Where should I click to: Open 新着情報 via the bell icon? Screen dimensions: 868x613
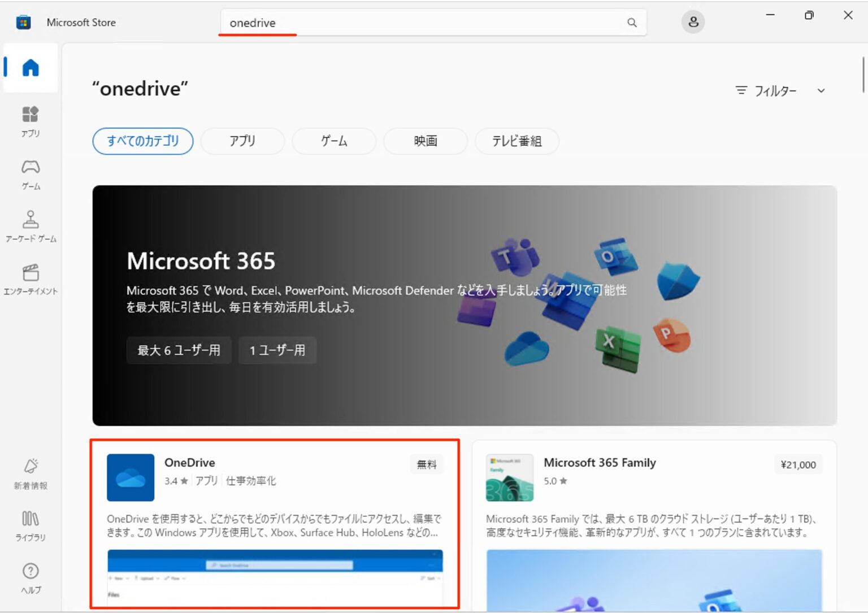(30, 472)
